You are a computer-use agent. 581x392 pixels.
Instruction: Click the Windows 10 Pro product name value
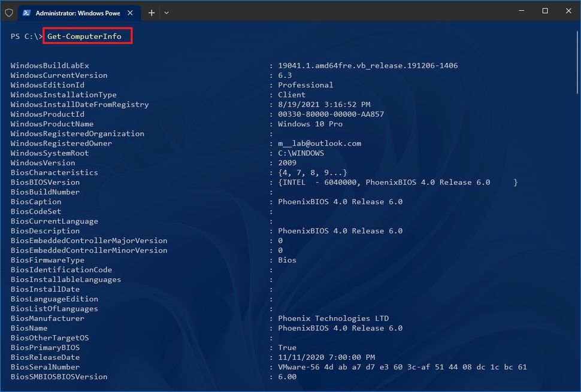(x=310, y=124)
